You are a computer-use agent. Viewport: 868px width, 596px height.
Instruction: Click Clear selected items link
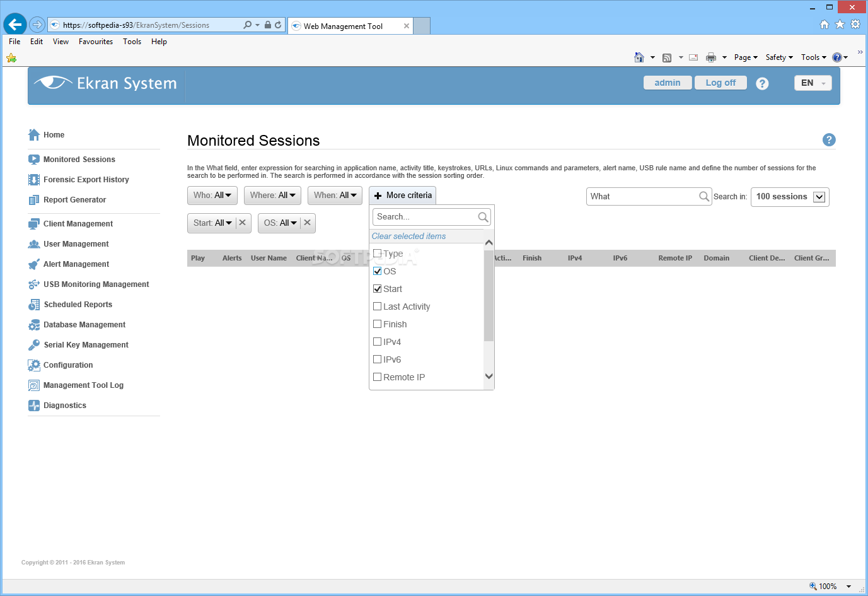[408, 237]
